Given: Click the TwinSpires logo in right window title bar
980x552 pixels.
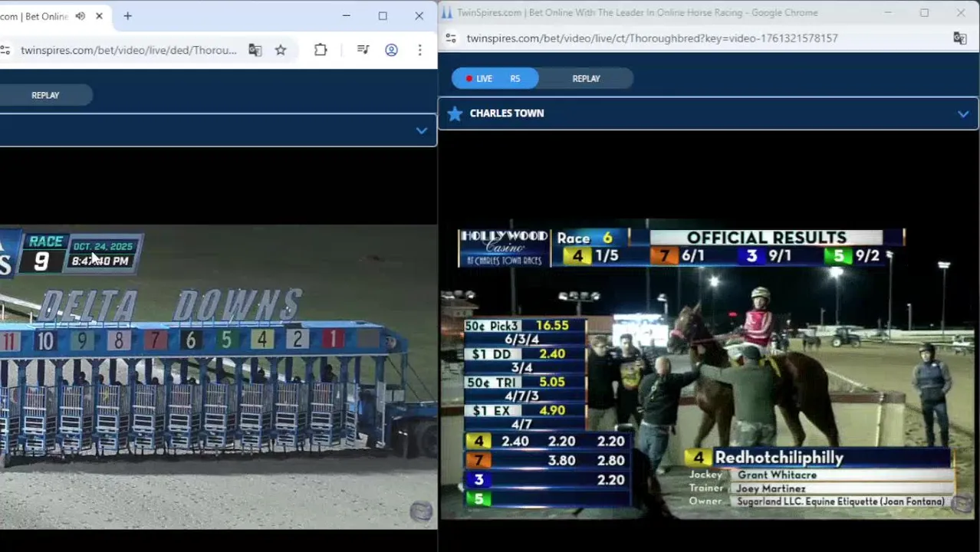Looking at the screenshot, I should point(448,12).
